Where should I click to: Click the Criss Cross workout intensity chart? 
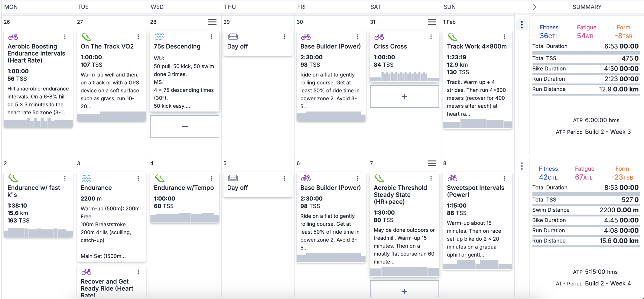pos(404,76)
